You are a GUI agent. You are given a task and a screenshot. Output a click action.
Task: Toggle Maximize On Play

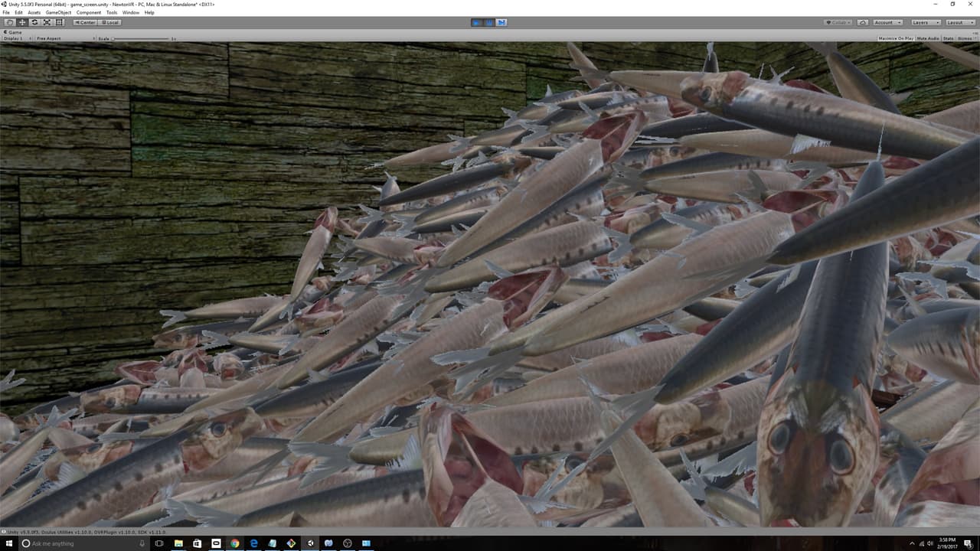(x=896, y=38)
